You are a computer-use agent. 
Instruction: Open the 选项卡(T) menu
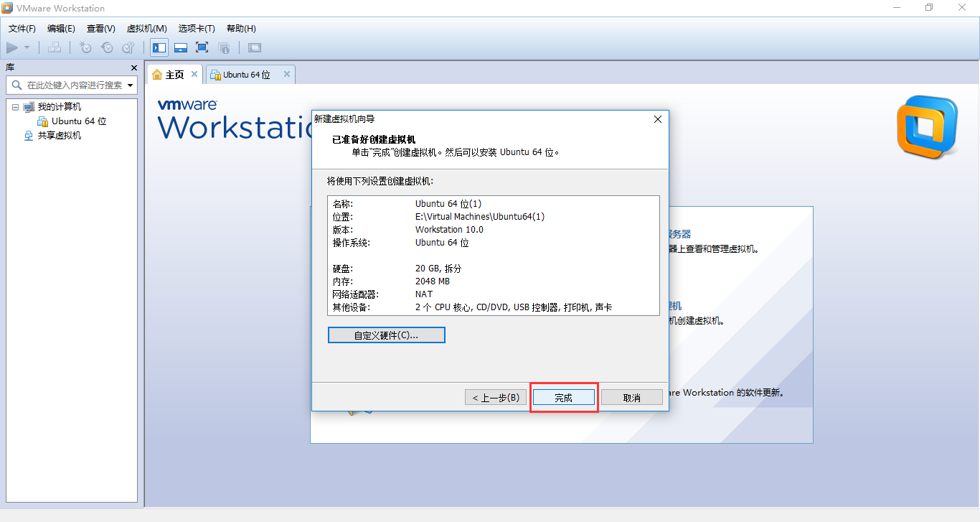pyautogui.click(x=197, y=29)
